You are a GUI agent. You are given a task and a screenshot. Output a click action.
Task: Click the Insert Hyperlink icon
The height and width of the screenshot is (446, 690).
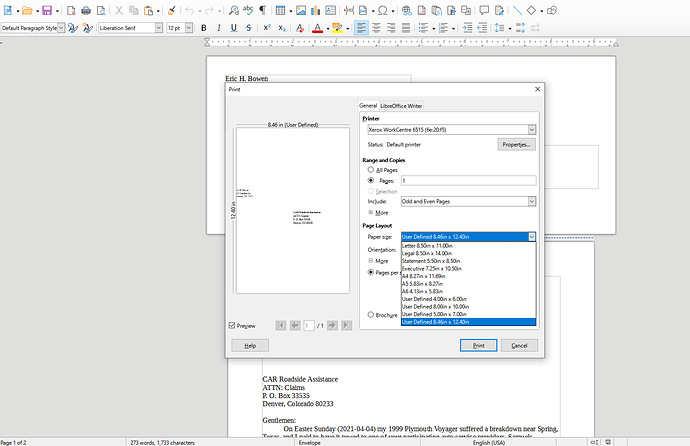pyautogui.click(x=407, y=10)
